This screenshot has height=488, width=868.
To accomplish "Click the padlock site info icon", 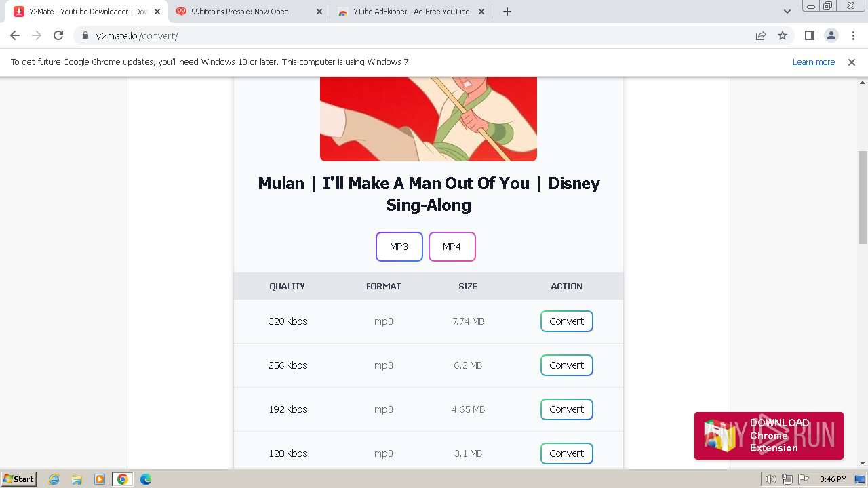I will pos(85,35).
